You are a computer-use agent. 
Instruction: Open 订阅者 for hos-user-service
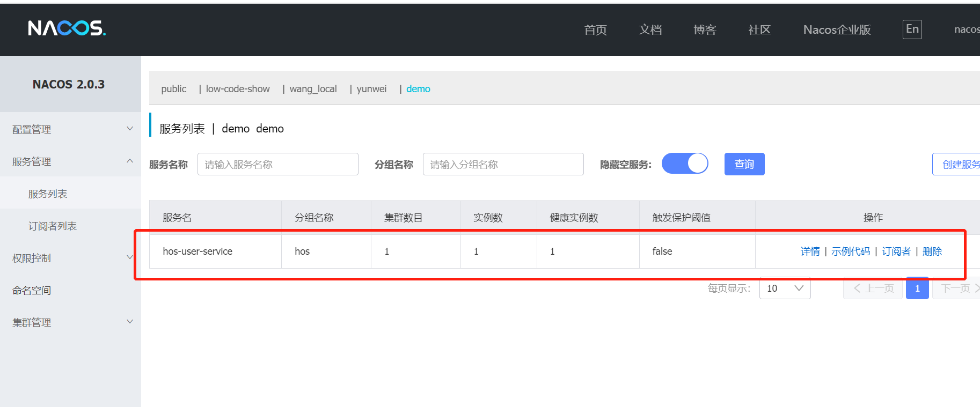[896, 251]
